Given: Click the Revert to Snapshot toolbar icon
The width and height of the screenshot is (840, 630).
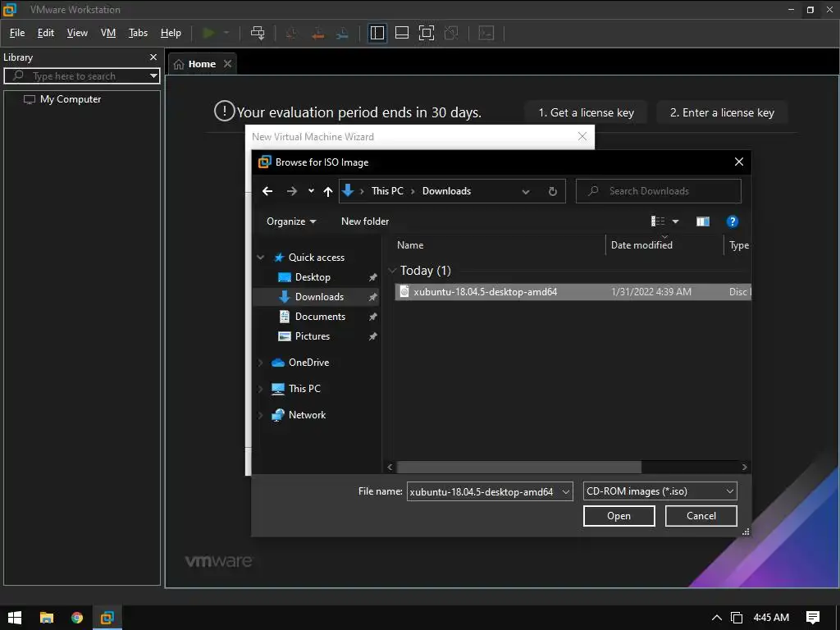Looking at the screenshot, I should click(x=317, y=33).
